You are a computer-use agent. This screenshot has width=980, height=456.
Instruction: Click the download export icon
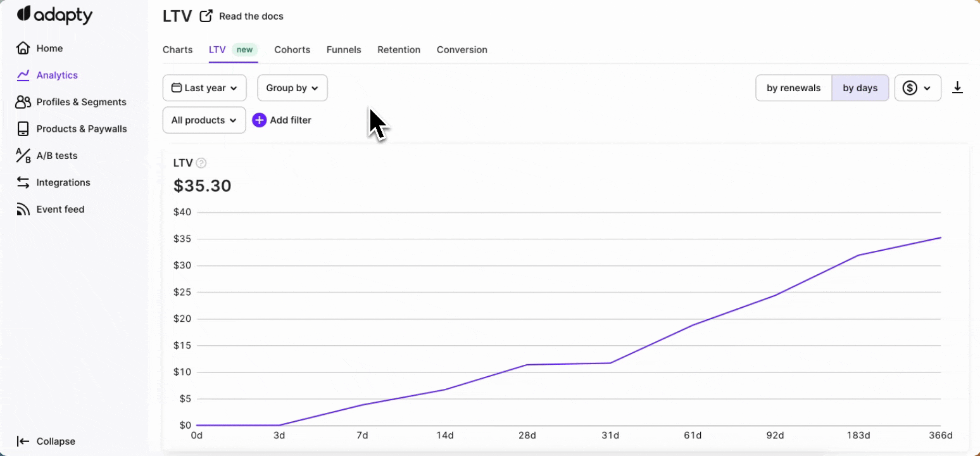coord(957,88)
